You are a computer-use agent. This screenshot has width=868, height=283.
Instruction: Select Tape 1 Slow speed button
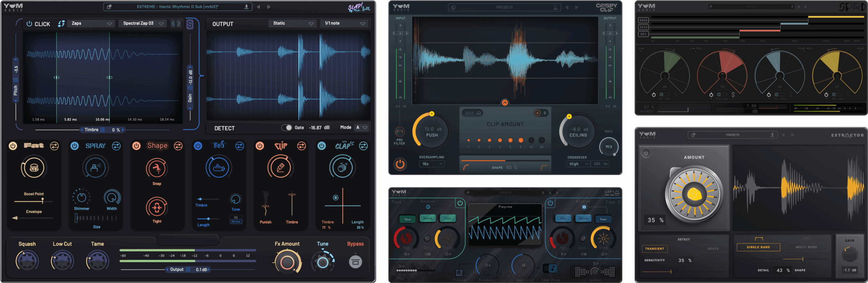pos(408,219)
